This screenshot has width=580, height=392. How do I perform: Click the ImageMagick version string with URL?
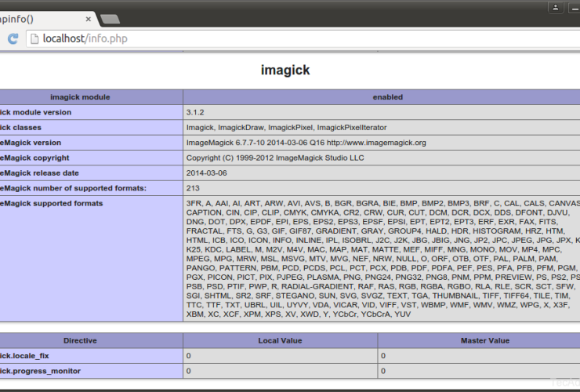pos(306,143)
